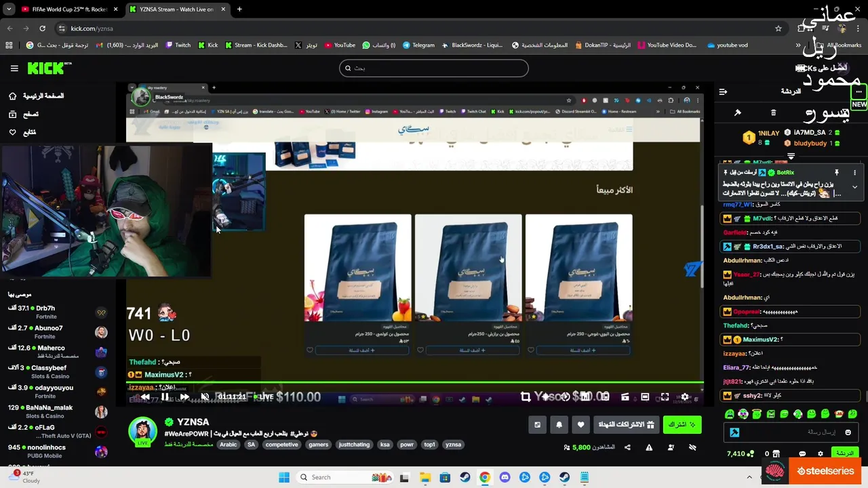The image size is (868, 488).
Task: Open the Telegram bookmark
Action: [x=418, y=45]
